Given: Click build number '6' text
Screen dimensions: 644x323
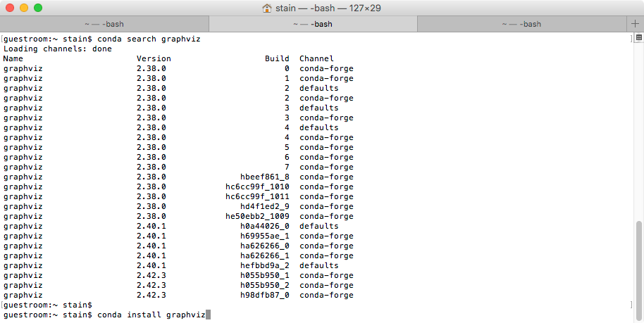Looking at the screenshot, I should click(287, 157).
